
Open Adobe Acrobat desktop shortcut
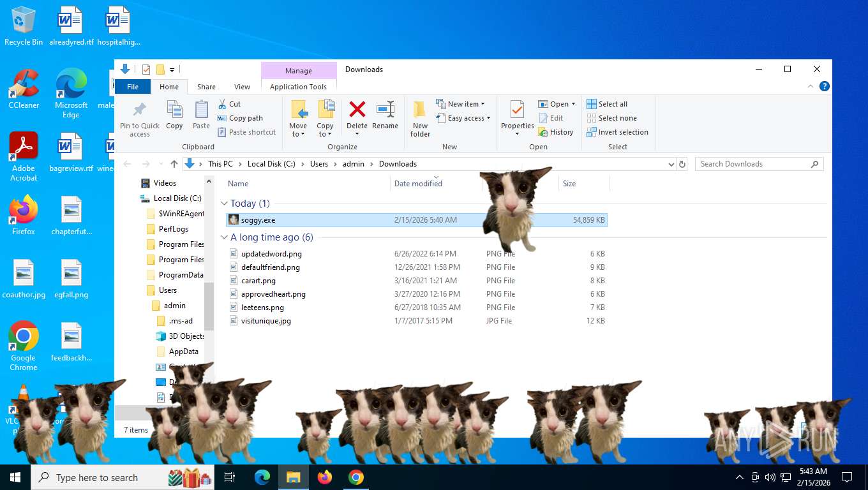pyautogui.click(x=24, y=157)
